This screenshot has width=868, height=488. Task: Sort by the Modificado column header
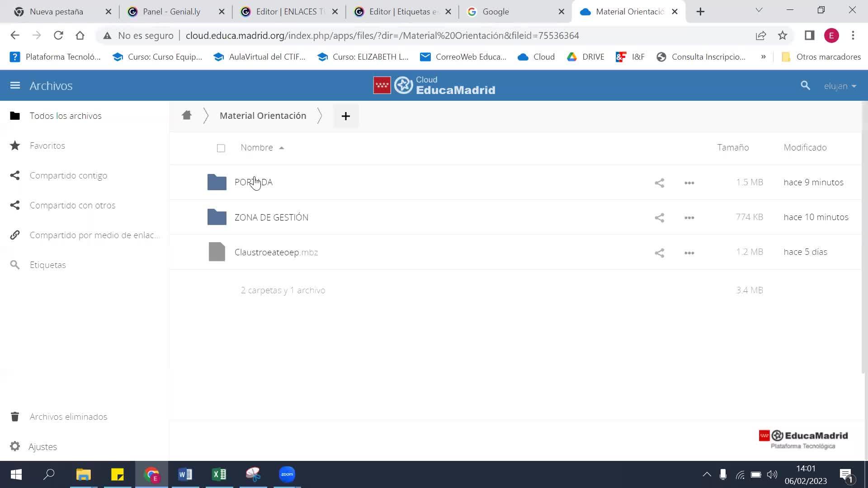point(805,147)
